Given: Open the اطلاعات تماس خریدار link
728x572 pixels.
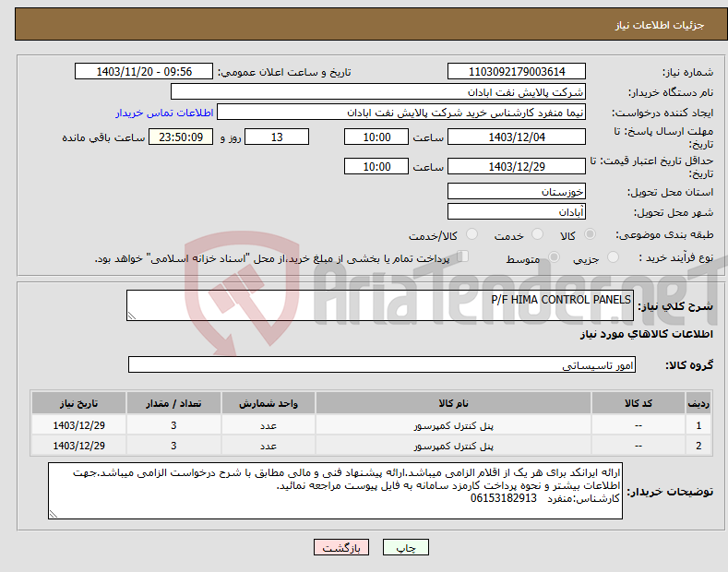Looking at the screenshot, I should 164,113.
